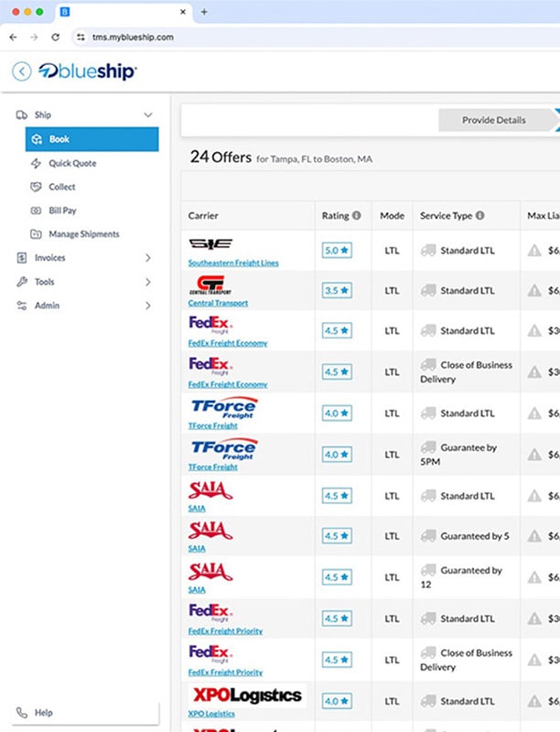This screenshot has height=732, width=560.
Task: Expand the Invoices menu section
Action: (148, 258)
